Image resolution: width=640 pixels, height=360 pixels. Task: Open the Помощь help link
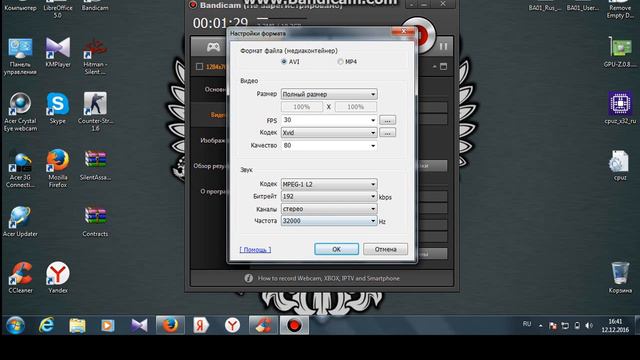(x=255, y=249)
